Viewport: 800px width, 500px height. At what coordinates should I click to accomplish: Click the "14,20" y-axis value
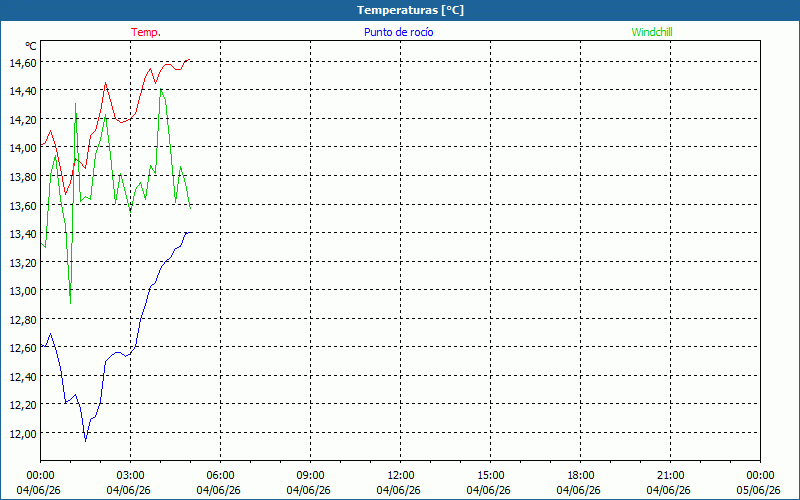[x=23, y=119]
